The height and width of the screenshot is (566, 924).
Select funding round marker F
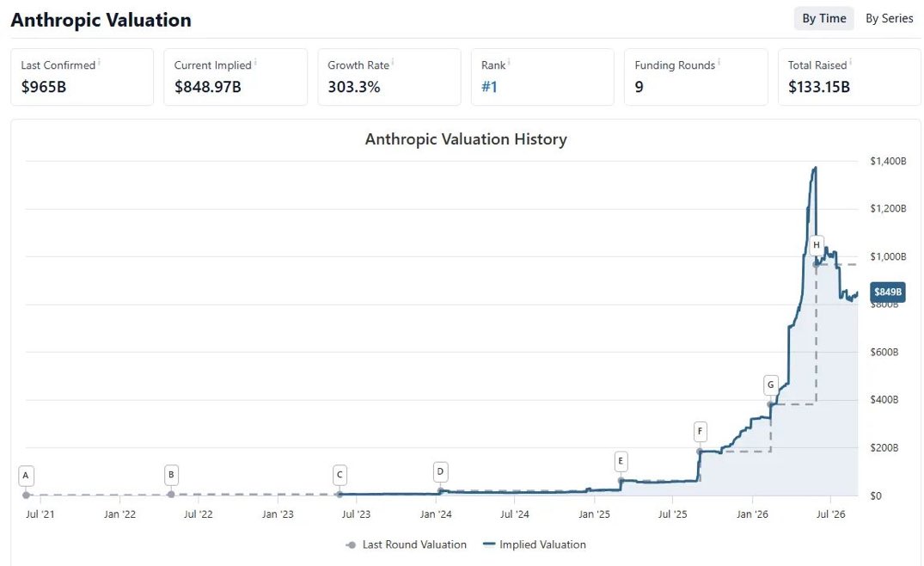(x=700, y=431)
